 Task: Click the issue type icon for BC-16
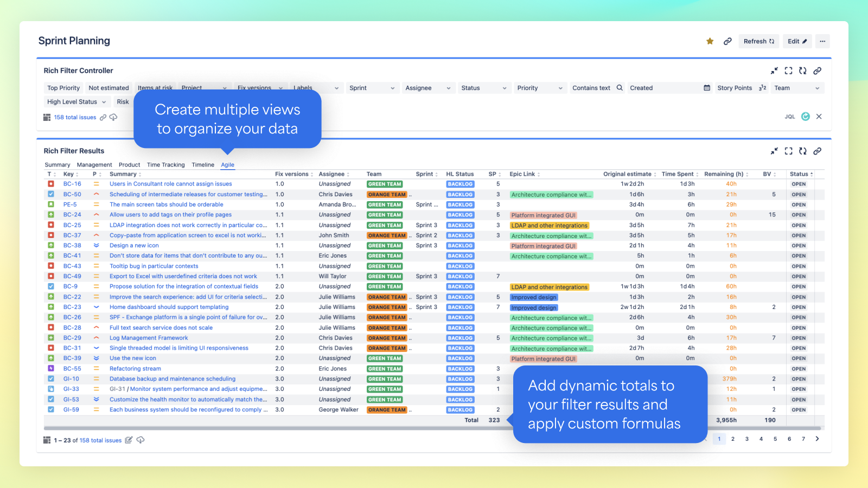51,184
